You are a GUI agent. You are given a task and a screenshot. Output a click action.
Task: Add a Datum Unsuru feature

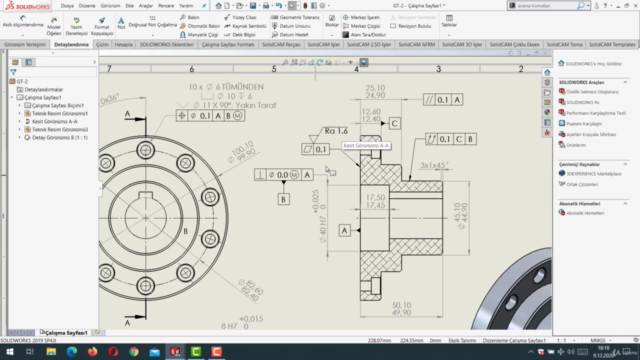pyautogui.click(x=291, y=26)
